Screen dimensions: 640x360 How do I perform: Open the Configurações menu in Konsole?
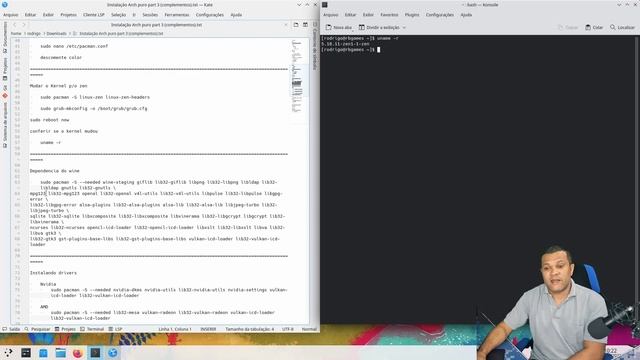tap(440, 15)
